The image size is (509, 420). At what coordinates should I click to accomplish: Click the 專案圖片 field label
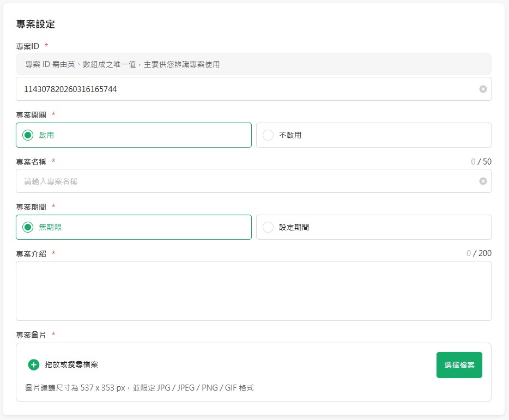31,335
